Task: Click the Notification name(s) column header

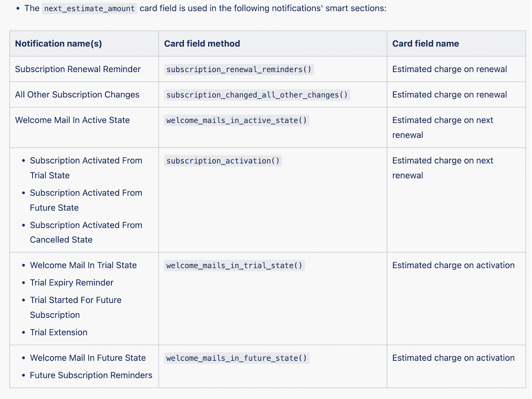Action: [59, 44]
